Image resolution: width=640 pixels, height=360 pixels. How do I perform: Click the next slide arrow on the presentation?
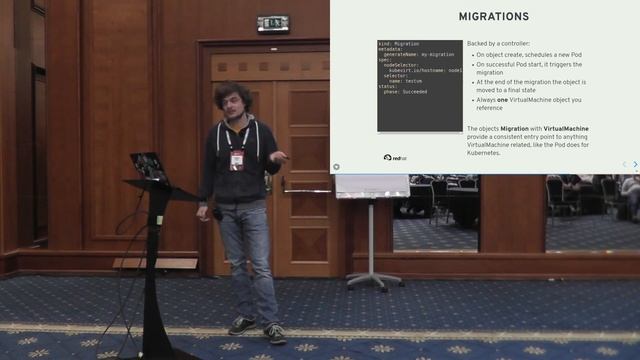[635, 164]
